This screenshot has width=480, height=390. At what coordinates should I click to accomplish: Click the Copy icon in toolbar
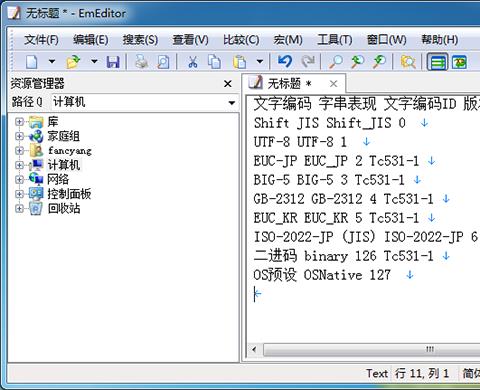point(214,62)
